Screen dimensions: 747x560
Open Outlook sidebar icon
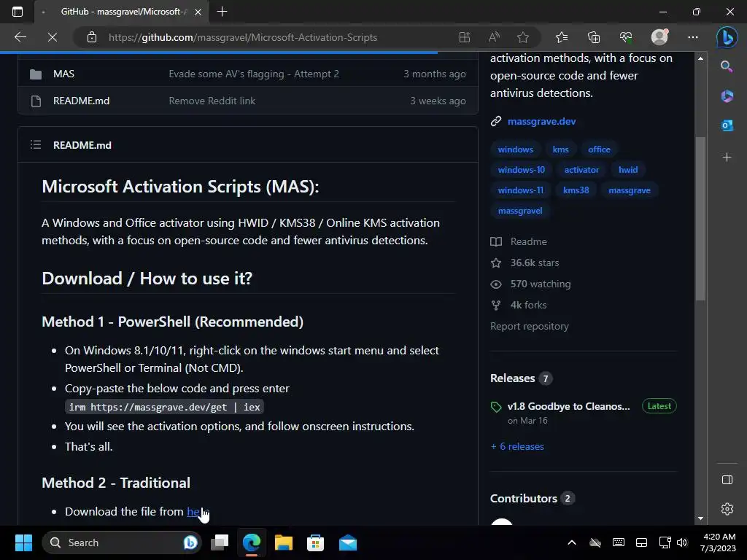coord(727,125)
